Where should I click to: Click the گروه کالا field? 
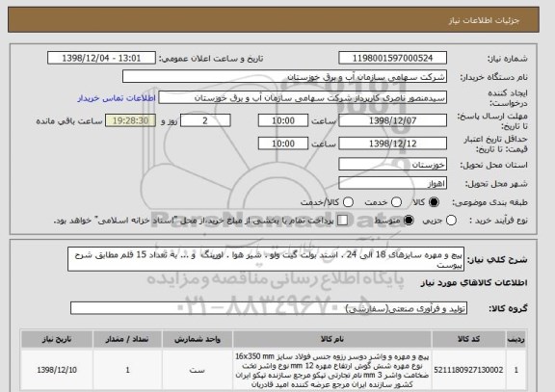pyautogui.click(x=269, y=308)
